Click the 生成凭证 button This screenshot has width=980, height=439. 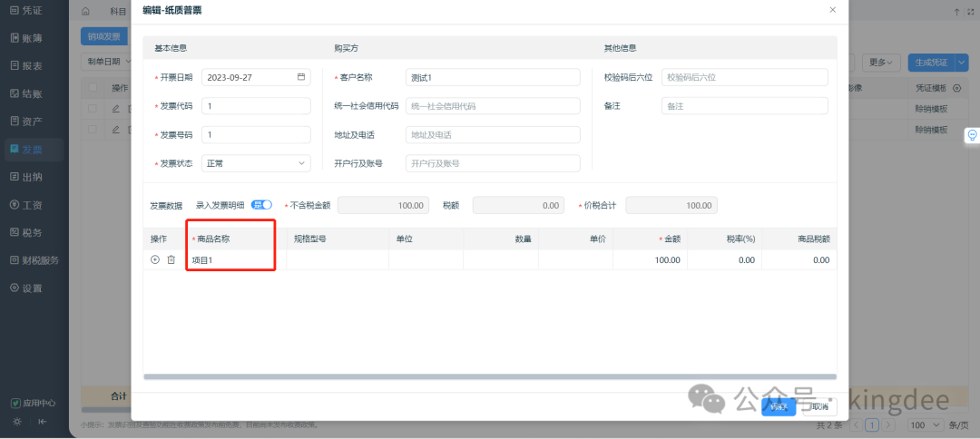point(928,63)
